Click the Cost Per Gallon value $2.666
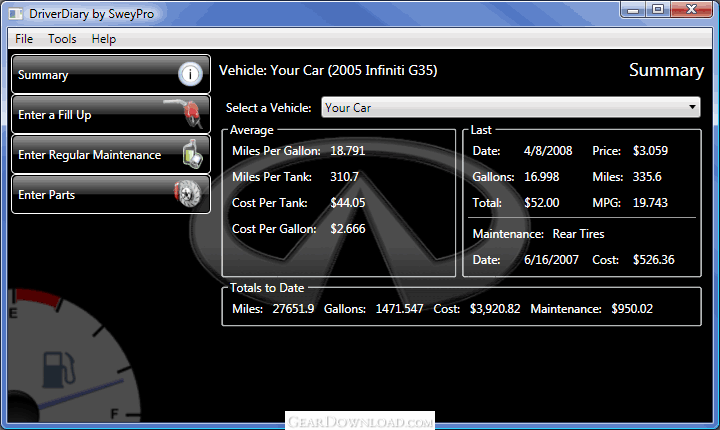Viewport: 720px width, 430px height. (x=348, y=229)
